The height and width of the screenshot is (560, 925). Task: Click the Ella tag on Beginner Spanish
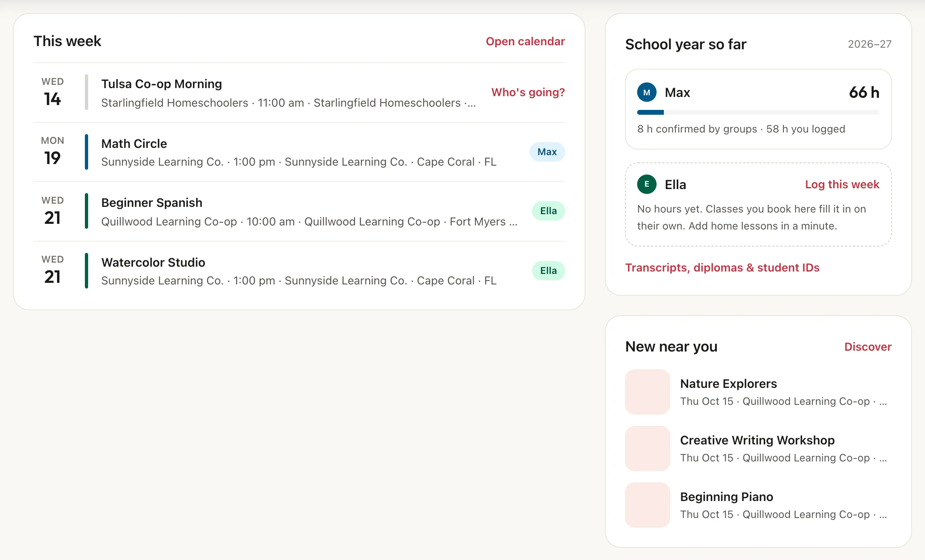point(548,211)
